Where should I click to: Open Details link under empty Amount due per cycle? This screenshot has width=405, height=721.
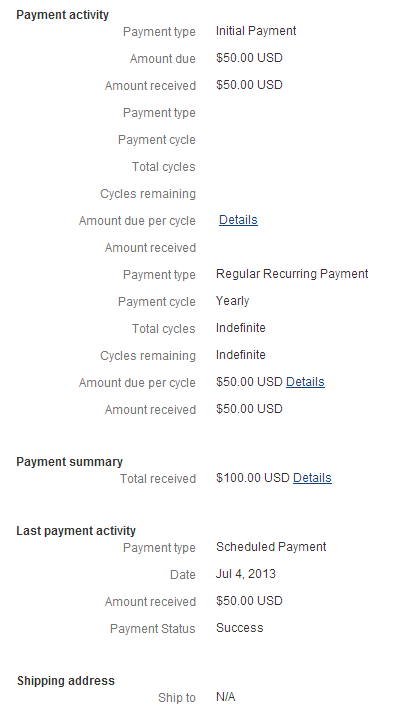(x=238, y=220)
